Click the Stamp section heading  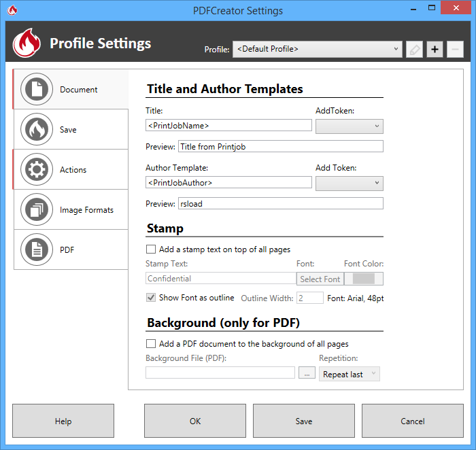tap(165, 228)
